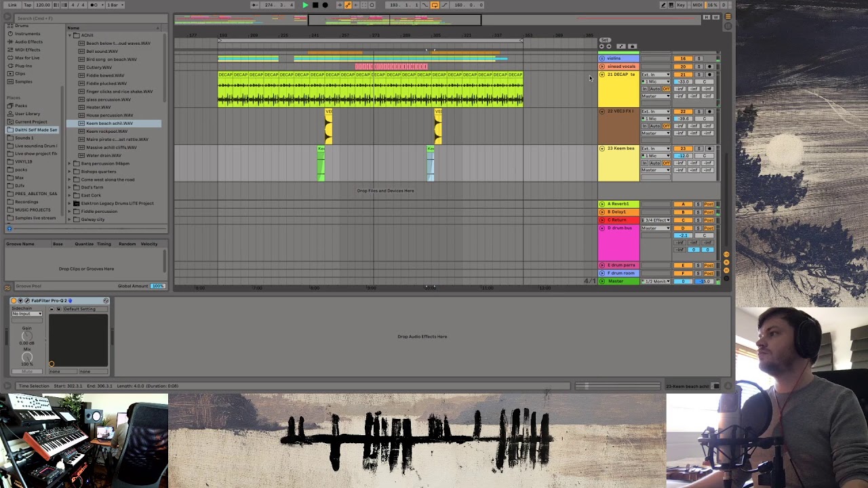Click the Tap tempo button
Viewport: 868px width, 488px height.
click(28, 5)
